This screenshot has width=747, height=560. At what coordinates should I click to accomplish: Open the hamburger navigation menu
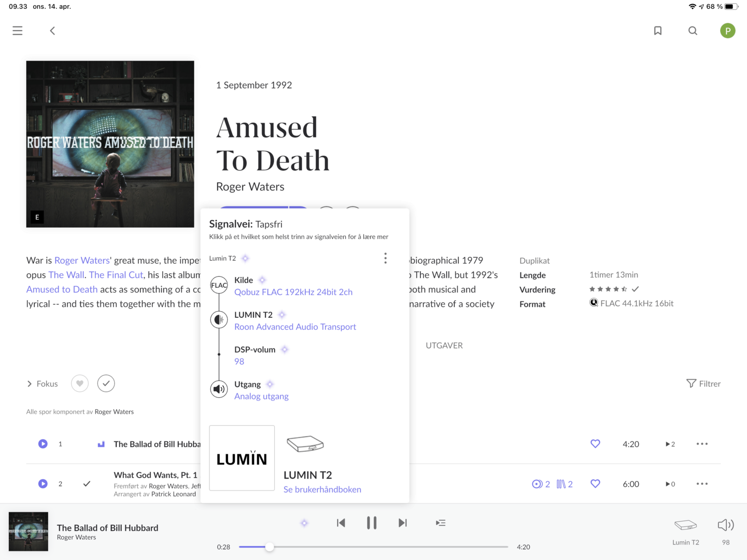(18, 31)
